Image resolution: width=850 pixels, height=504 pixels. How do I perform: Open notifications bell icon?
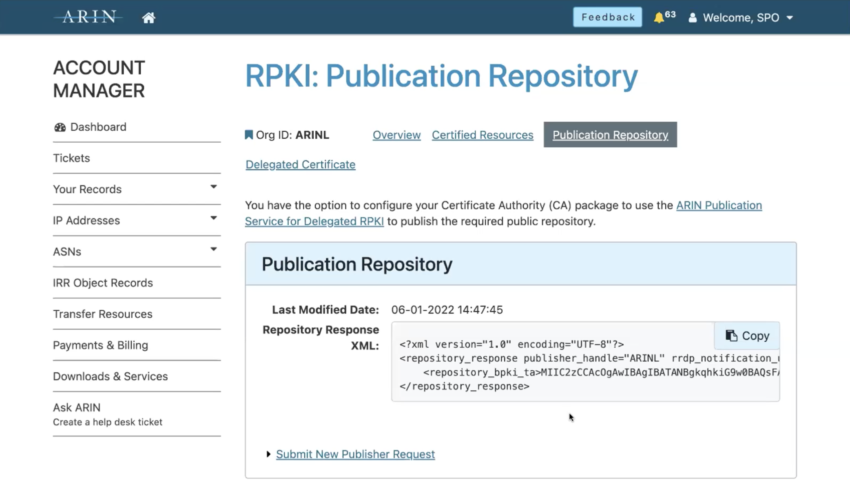[659, 18]
